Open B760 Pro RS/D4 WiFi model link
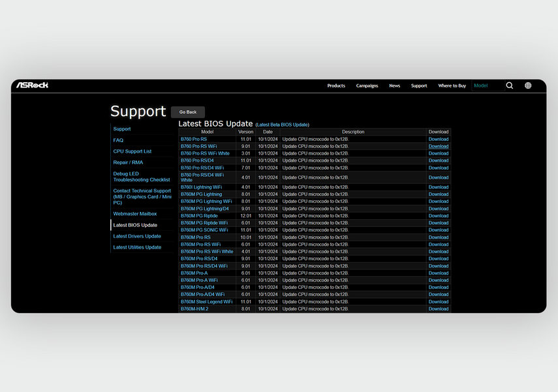558x392 pixels. [202, 168]
